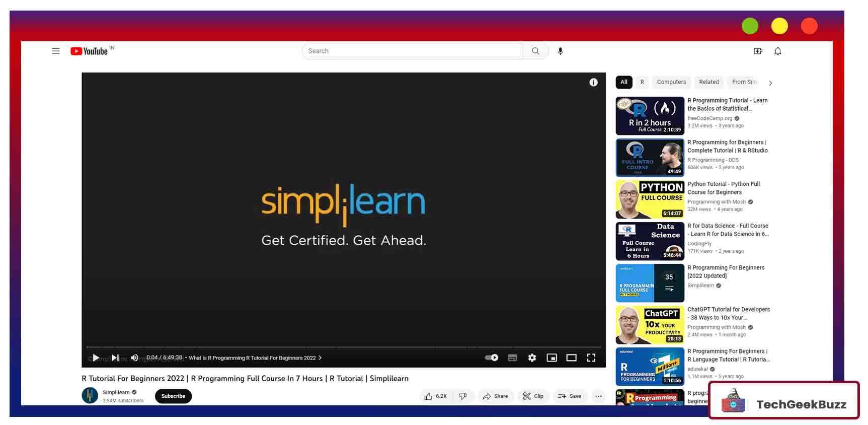868x425 pixels.
Task: Toggle the autoplay switch
Action: coord(491,358)
